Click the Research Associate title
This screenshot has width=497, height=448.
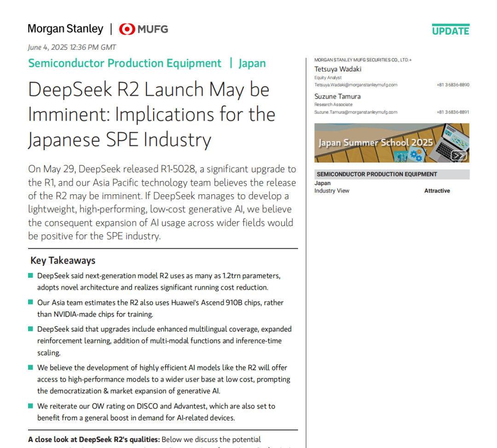point(333,105)
